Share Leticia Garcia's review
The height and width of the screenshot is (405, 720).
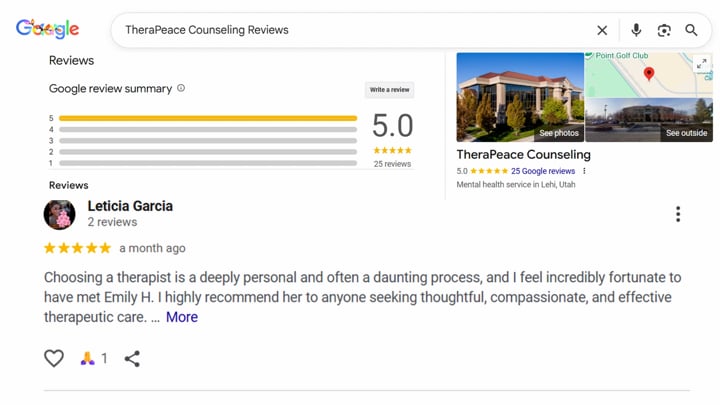click(x=132, y=358)
